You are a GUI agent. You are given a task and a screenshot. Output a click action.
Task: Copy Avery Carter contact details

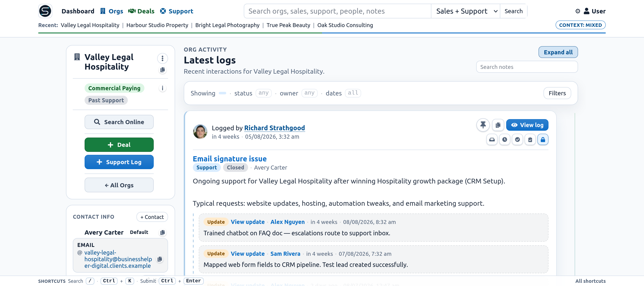coord(163,233)
